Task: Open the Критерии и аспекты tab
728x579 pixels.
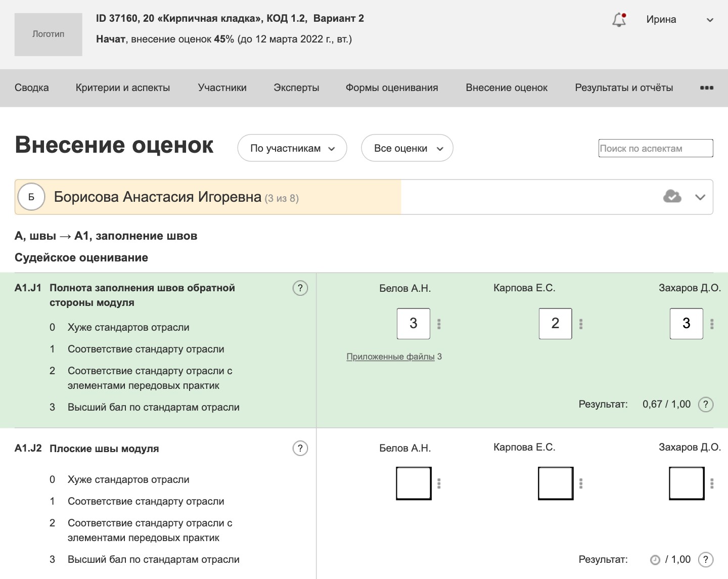Action: [x=123, y=87]
